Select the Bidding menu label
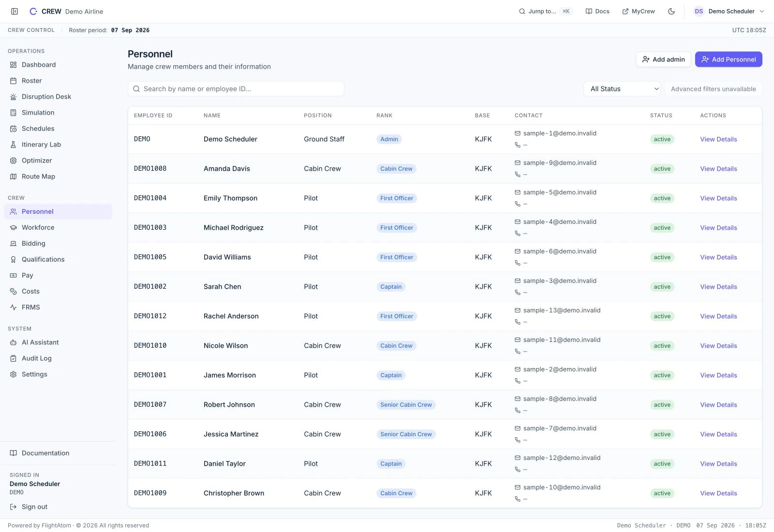This screenshot has height=532, width=774. click(33, 243)
